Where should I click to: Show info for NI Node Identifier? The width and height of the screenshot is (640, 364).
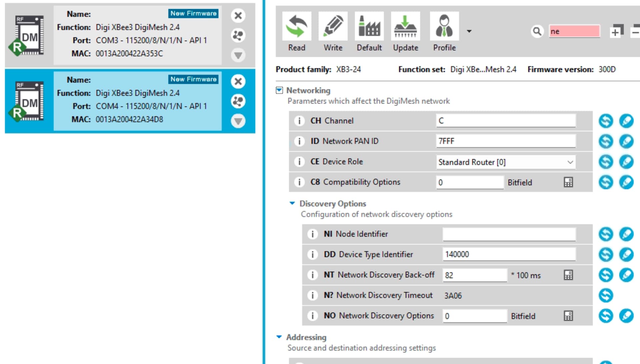click(x=312, y=234)
